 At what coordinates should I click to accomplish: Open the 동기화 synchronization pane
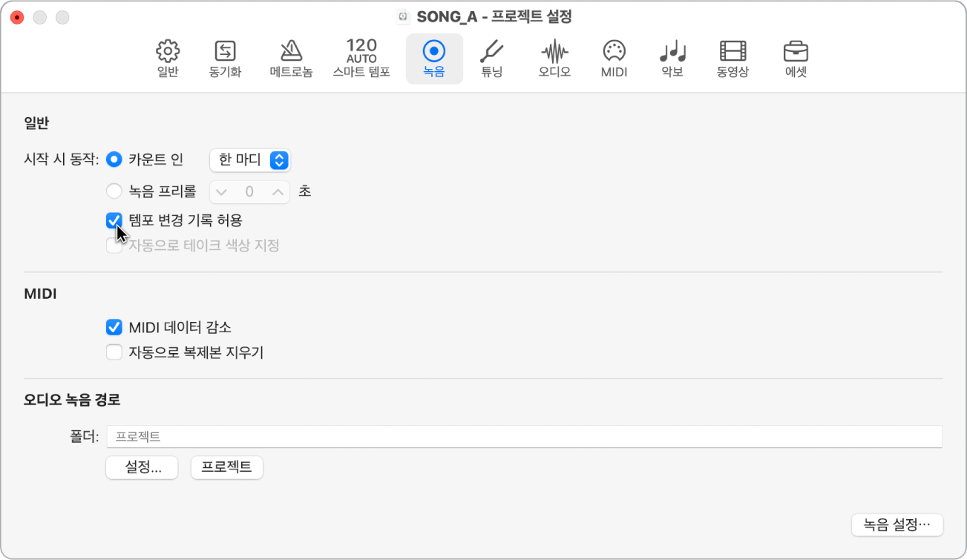coord(225,59)
